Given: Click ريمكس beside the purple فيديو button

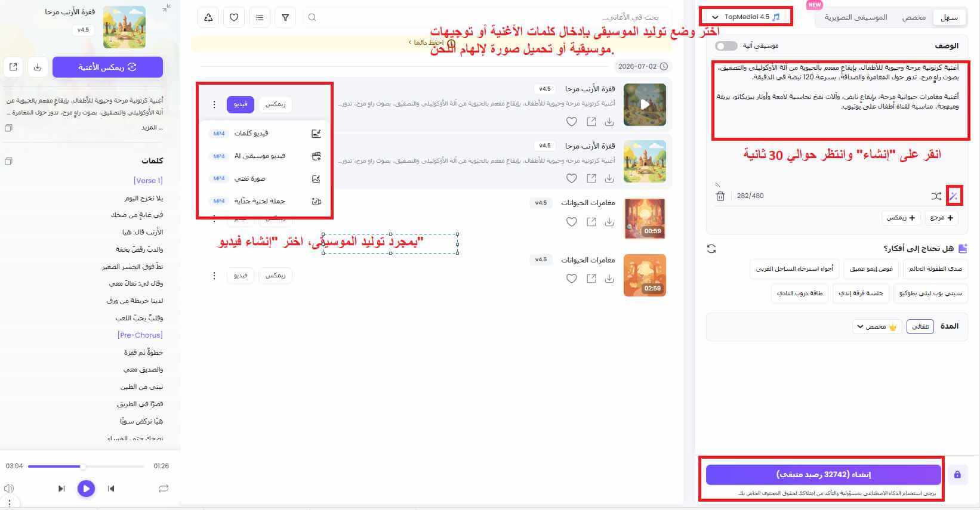Looking at the screenshot, I should point(275,104).
